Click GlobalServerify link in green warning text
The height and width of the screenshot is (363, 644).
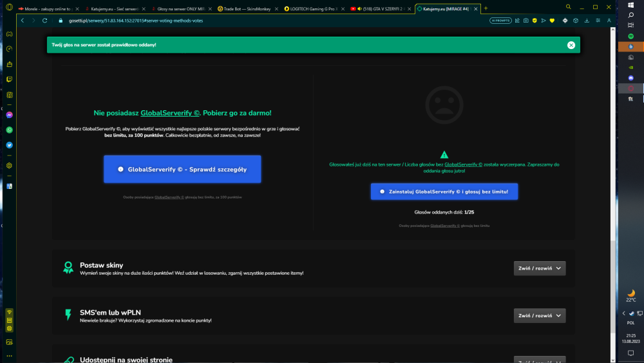click(463, 164)
